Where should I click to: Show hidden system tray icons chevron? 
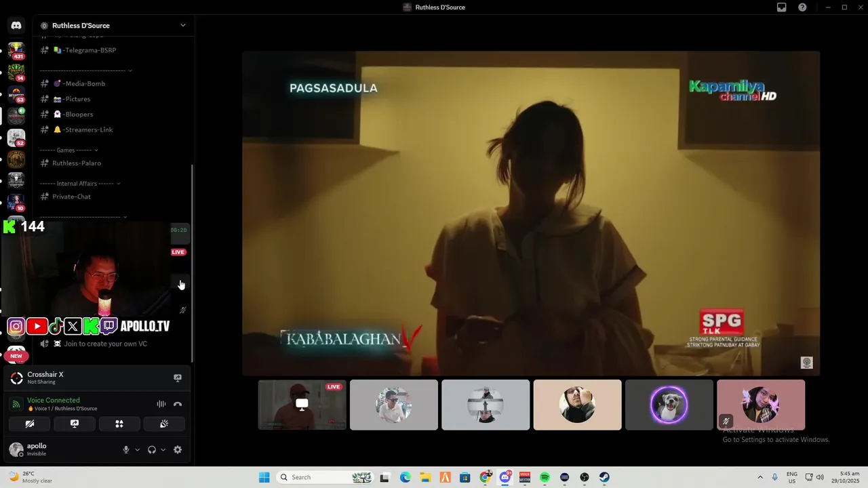(x=760, y=477)
